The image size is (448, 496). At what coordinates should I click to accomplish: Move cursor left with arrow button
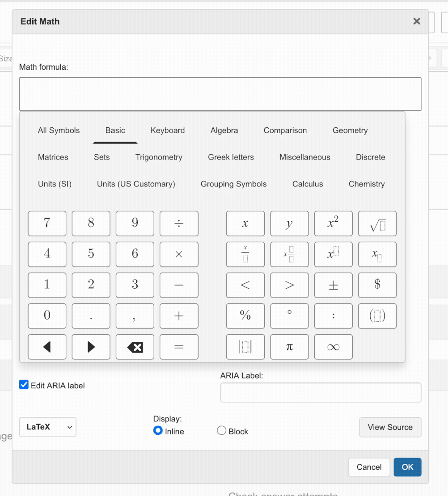coord(47,347)
